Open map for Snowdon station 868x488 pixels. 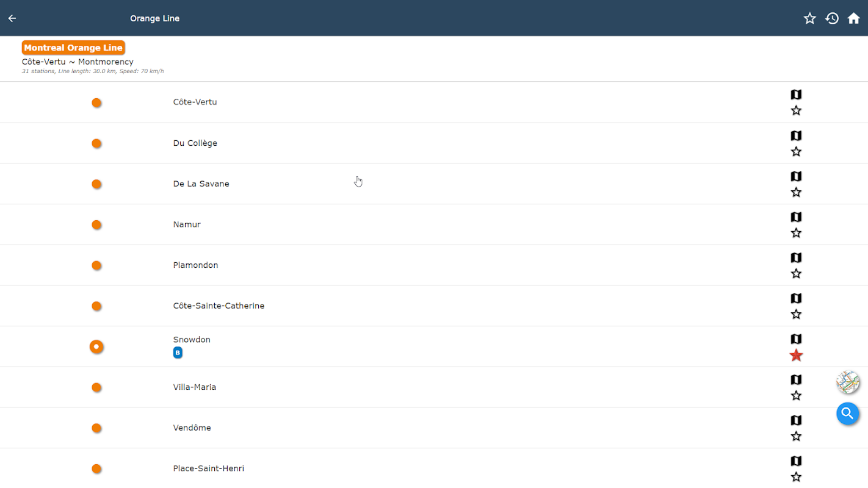pyautogui.click(x=796, y=339)
